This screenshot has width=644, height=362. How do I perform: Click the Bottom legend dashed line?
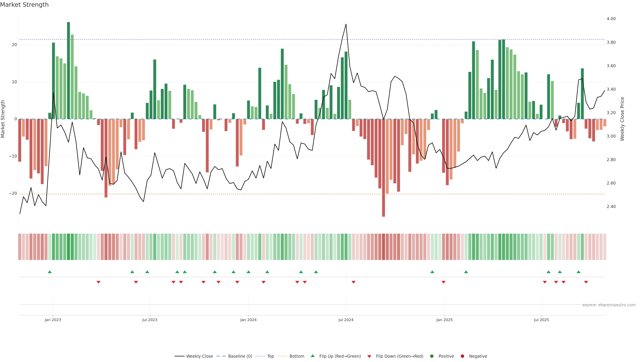coord(282,356)
